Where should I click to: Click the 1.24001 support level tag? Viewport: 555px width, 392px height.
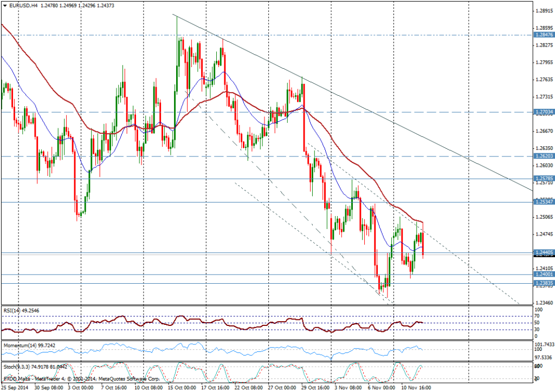click(544, 275)
